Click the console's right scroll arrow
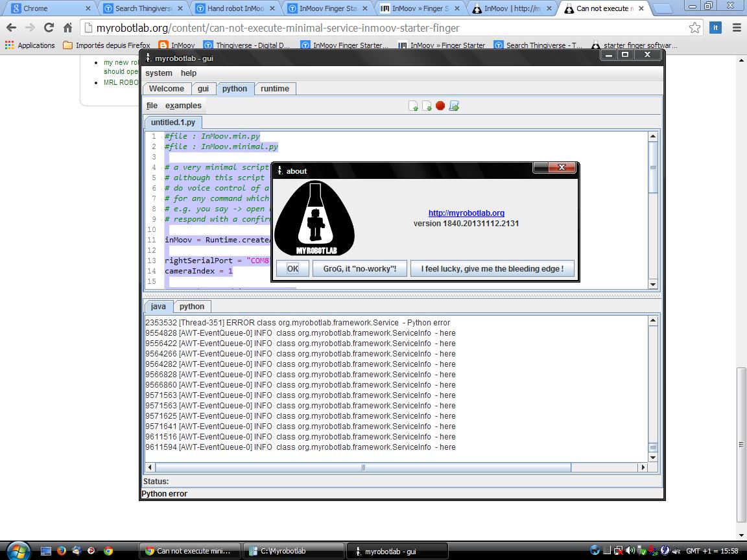The image size is (747, 560). (643, 467)
